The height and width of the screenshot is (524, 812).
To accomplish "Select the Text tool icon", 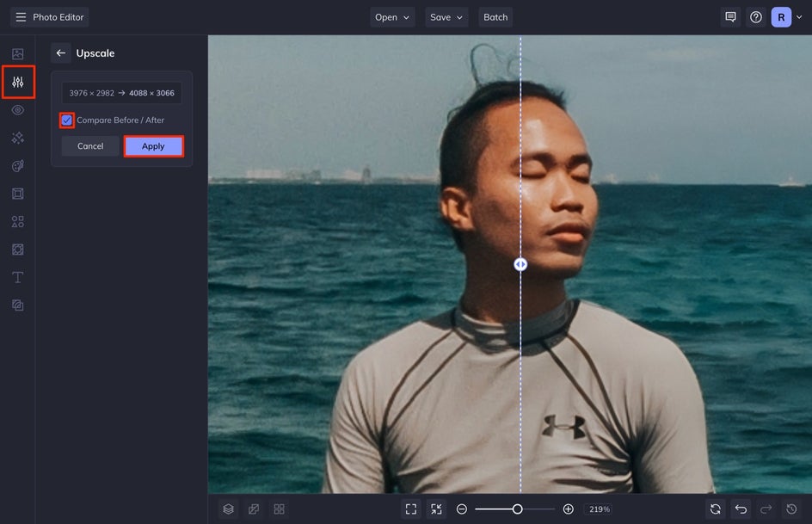I will [x=18, y=277].
